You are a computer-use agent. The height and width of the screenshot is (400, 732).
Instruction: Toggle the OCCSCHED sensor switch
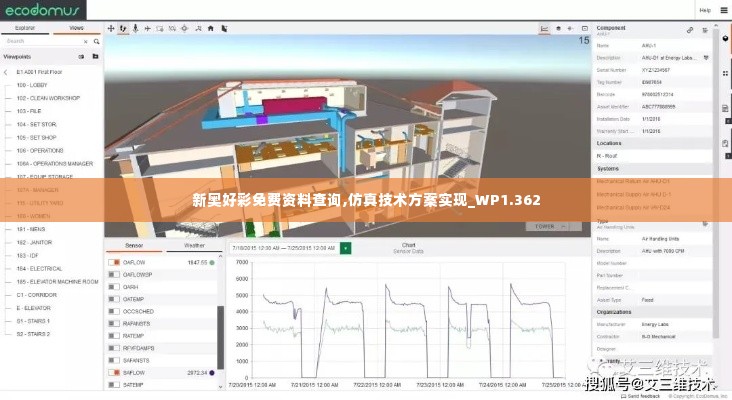point(114,311)
